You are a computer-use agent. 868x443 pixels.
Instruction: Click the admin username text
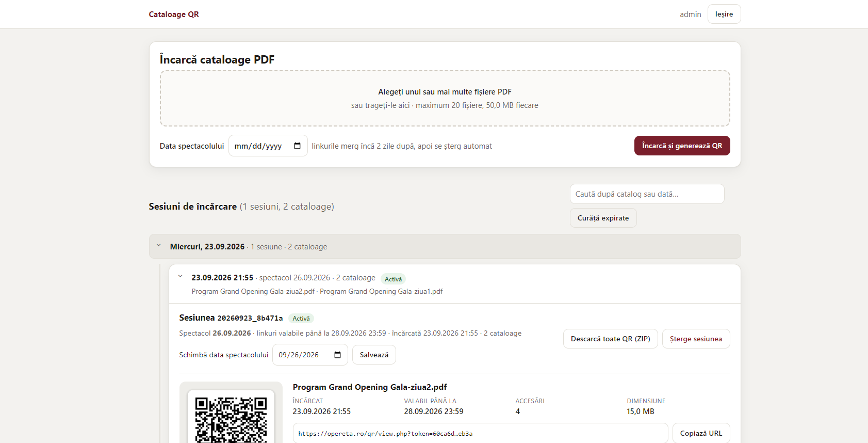click(x=690, y=14)
